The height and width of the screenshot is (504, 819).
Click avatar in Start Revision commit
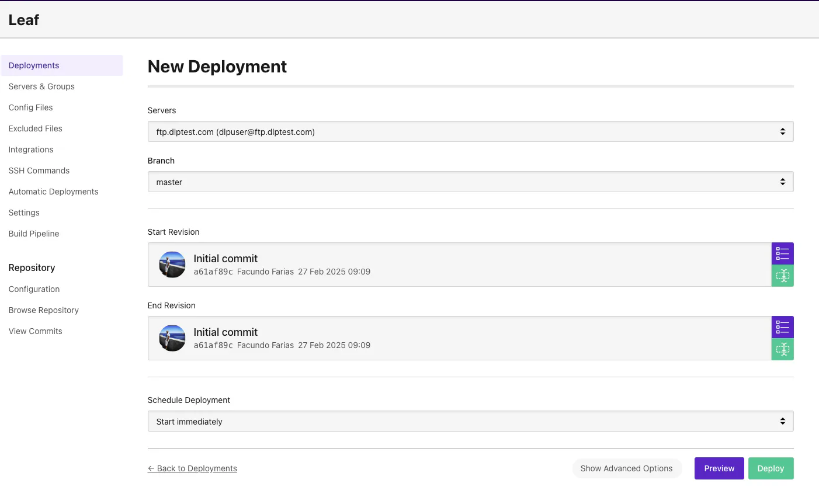(172, 265)
